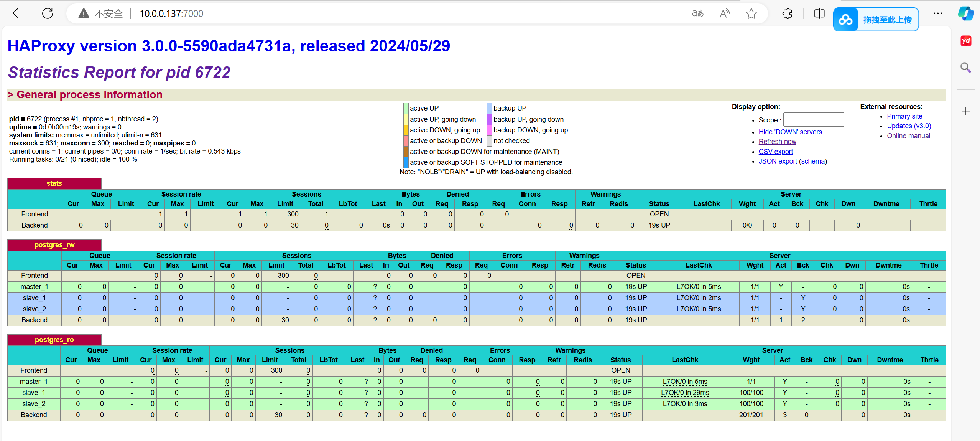Open the translate page icon
This screenshot has height=441, width=980.
point(697,14)
